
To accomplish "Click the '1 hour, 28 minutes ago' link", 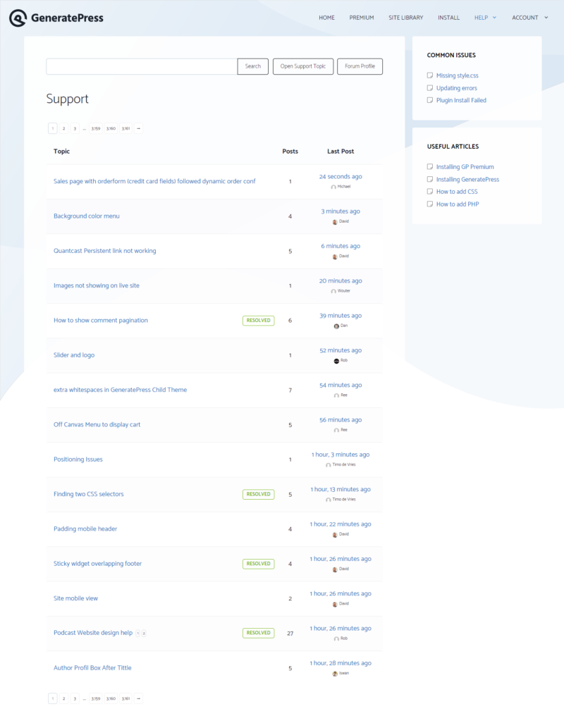I will click(341, 663).
